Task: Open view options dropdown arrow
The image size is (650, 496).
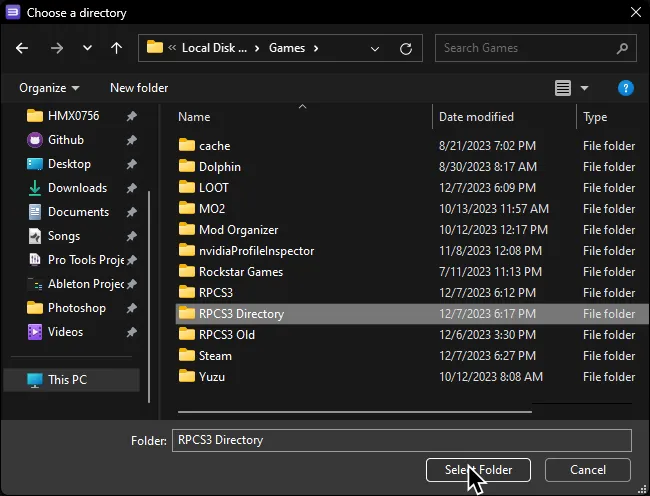Action: coord(585,88)
